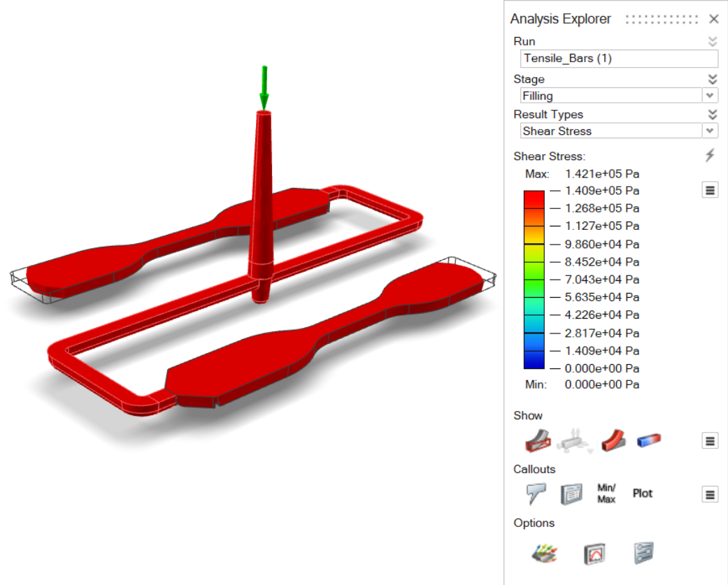Click the 1.127e+05 Pa legend label

[x=601, y=226]
